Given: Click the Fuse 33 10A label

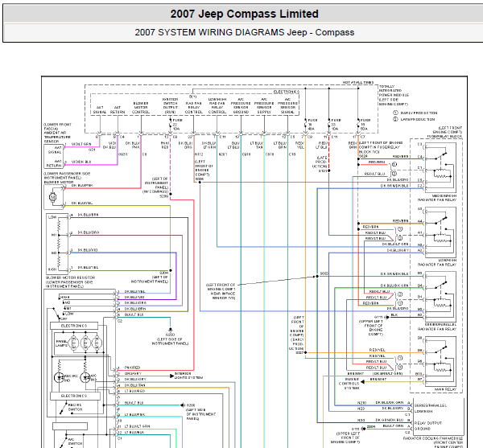Looking at the screenshot, I should 335,125.
